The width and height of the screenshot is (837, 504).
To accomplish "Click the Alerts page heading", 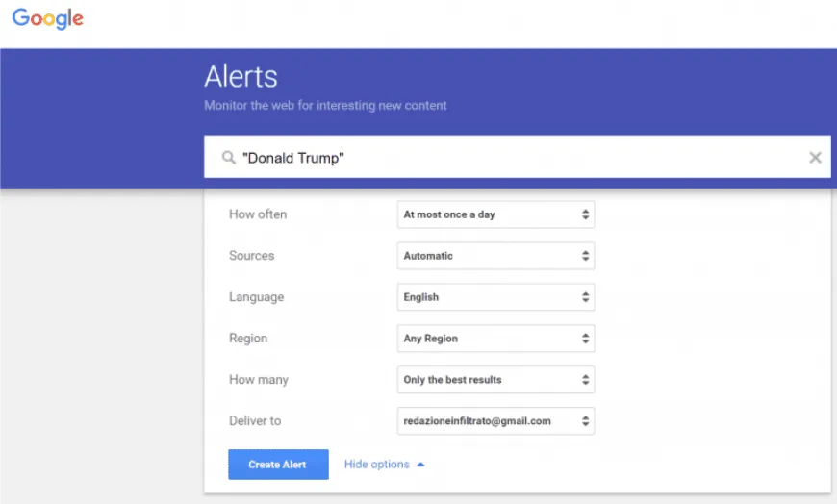I will click(x=241, y=78).
